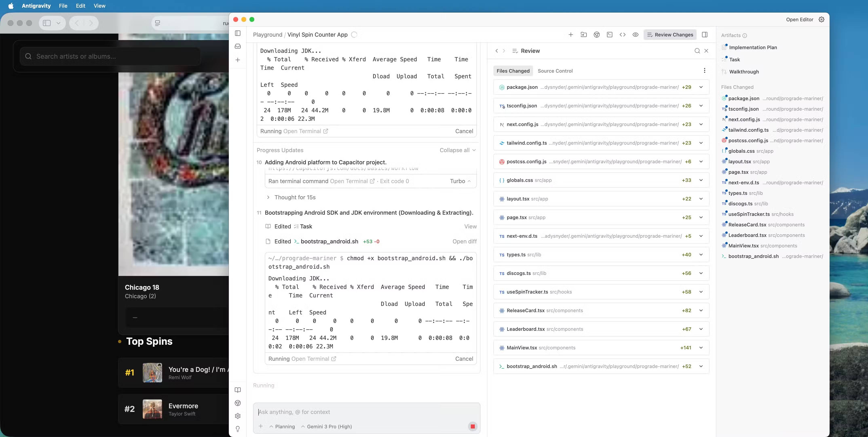Toggle the right side panel icon

(705, 35)
